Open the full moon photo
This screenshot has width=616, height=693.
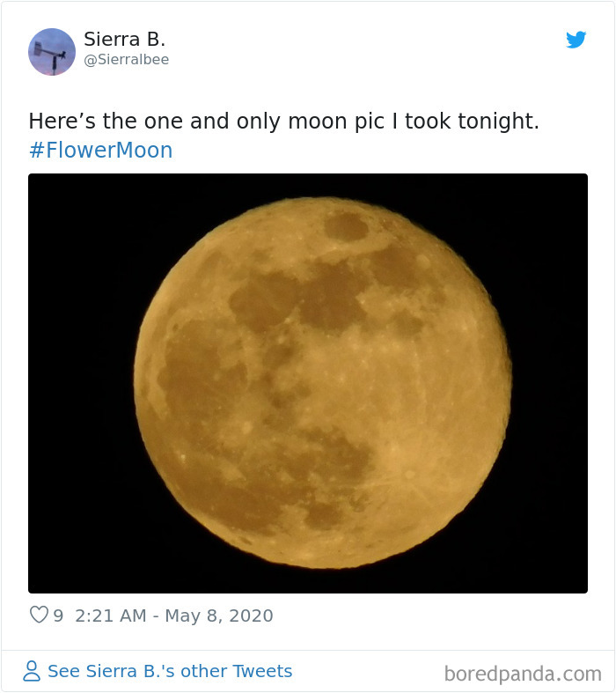point(308,383)
